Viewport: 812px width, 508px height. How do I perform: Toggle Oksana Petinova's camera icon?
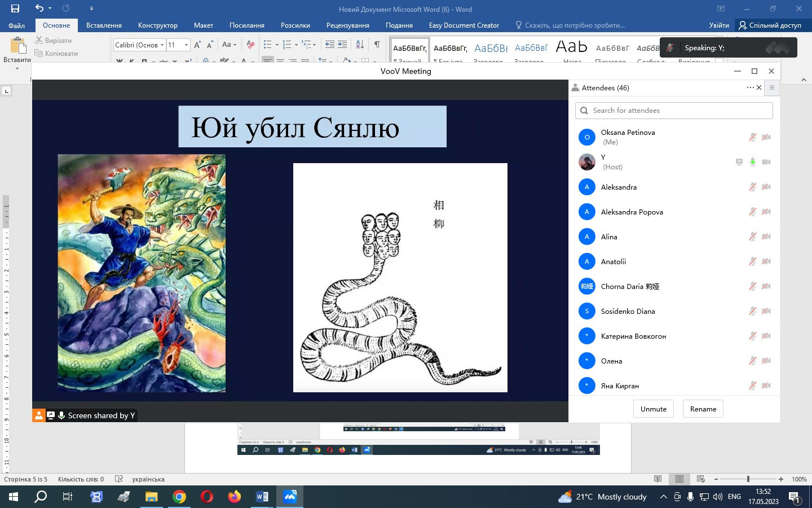pyautogui.click(x=766, y=137)
